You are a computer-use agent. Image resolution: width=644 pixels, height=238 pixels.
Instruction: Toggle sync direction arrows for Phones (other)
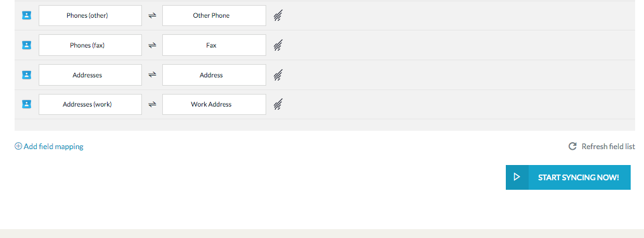[152, 16]
